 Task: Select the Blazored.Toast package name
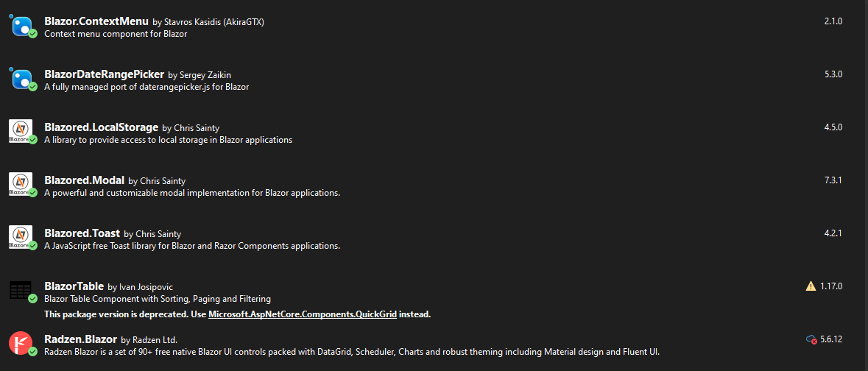pyautogui.click(x=82, y=233)
